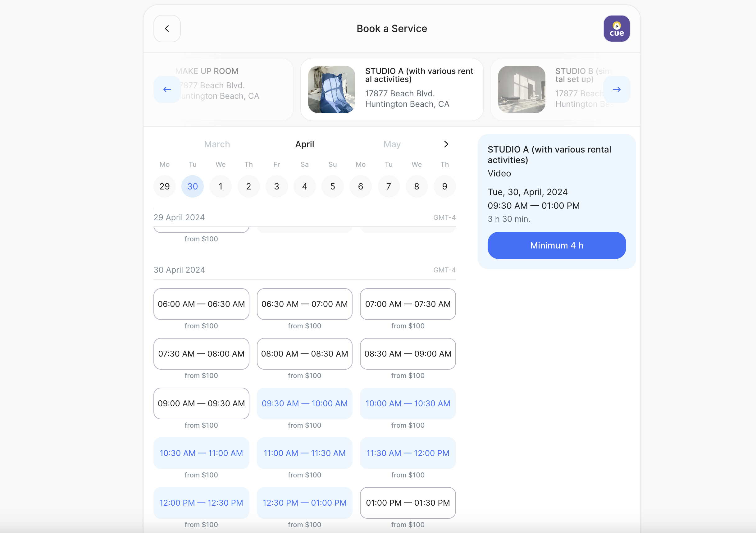Switch to the May month tab

pyautogui.click(x=392, y=144)
